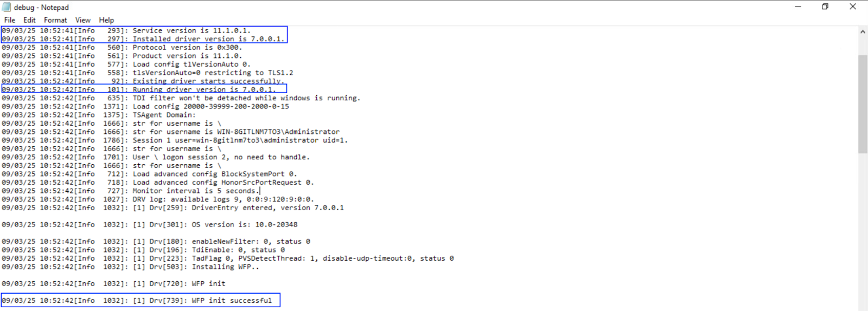Click line 'Protocol version is 0x300.'
Image resolution: width=868 pixels, height=311 pixels.
[x=122, y=47]
